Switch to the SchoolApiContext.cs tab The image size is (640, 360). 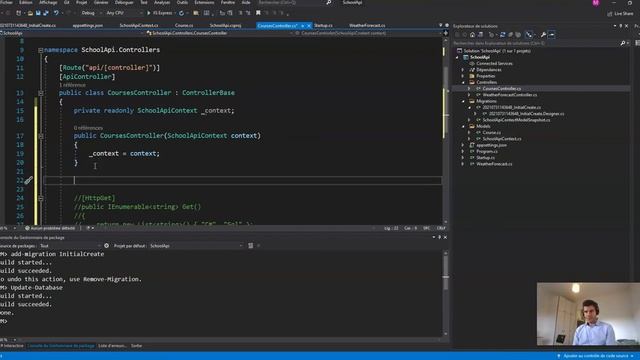139,25
